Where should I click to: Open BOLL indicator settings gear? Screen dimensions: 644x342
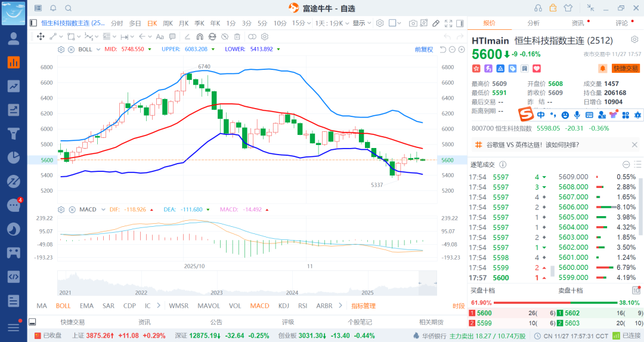(61, 50)
